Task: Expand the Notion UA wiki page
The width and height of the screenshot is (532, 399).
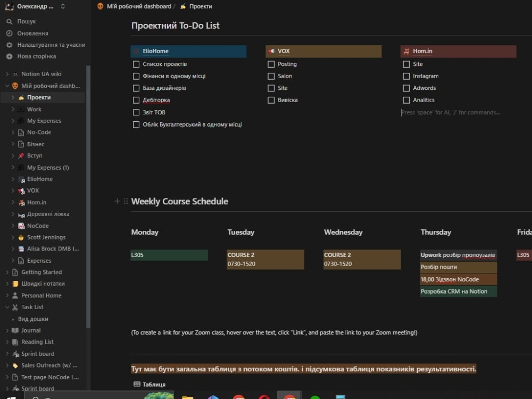Action: point(7,74)
